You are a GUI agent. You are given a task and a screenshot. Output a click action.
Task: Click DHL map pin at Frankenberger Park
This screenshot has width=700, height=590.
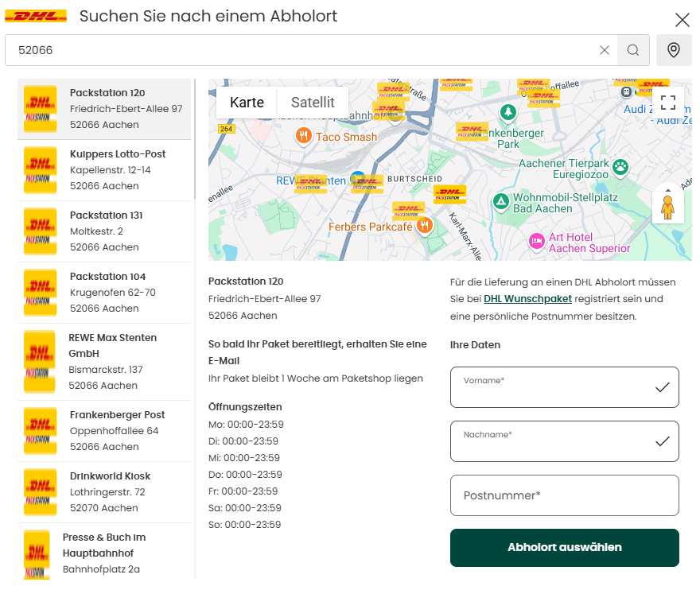[472, 132]
